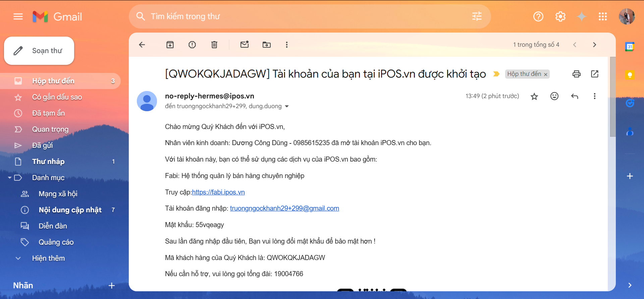This screenshot has height=299, width=644.
Task: Go to older email chevron
Action: [x=595, y=45]
